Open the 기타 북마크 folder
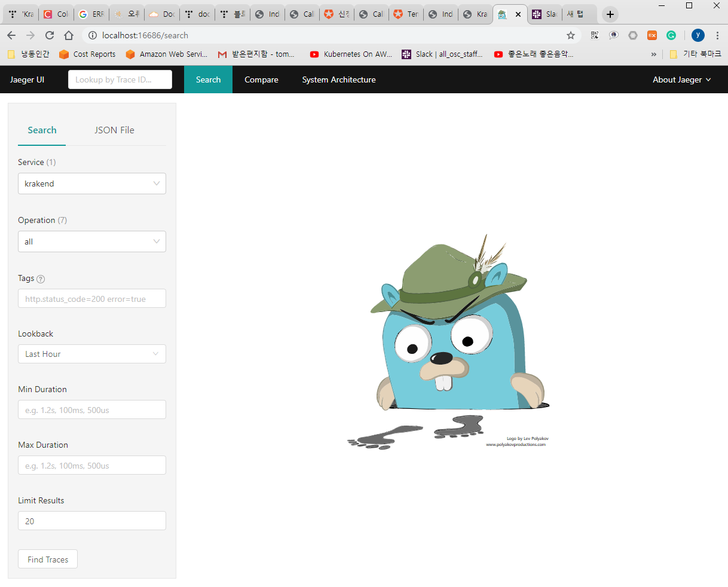 (696, 54)
